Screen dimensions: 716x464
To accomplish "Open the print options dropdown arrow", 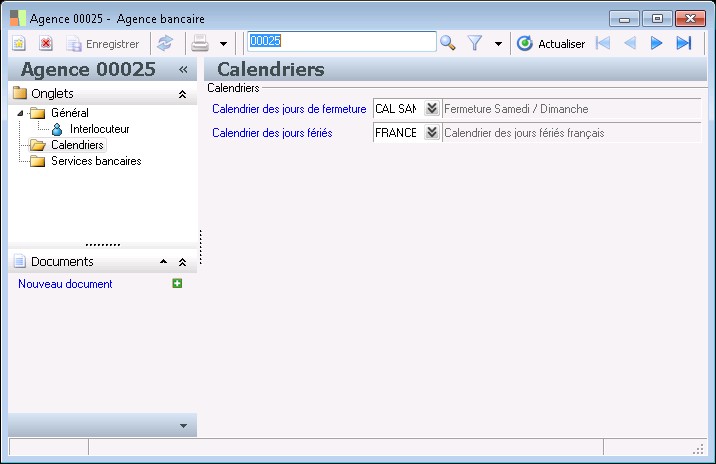I will coord(223,44).
